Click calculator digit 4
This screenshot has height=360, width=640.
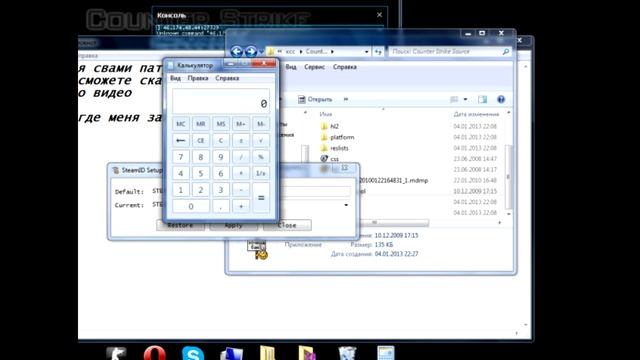coord(181,173)
